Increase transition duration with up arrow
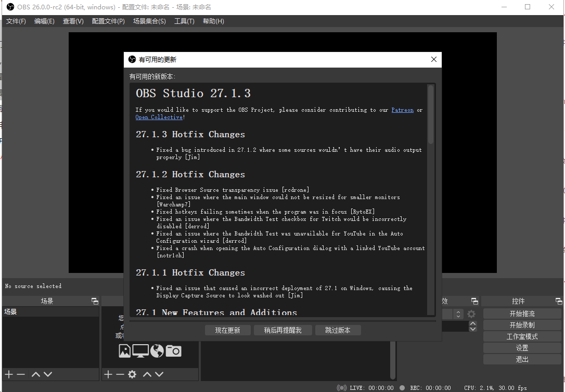This screenshot has width=565, height=392. point(473,323)
